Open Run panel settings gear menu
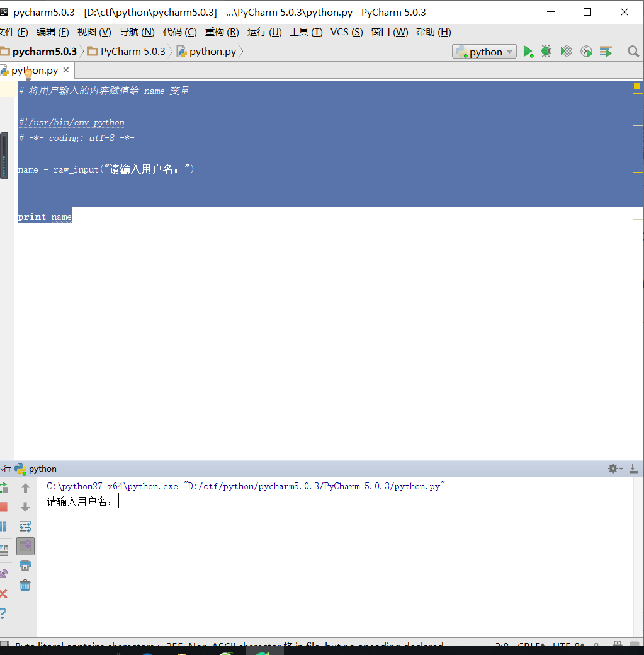The image size is (644, 655). [615, 469]
